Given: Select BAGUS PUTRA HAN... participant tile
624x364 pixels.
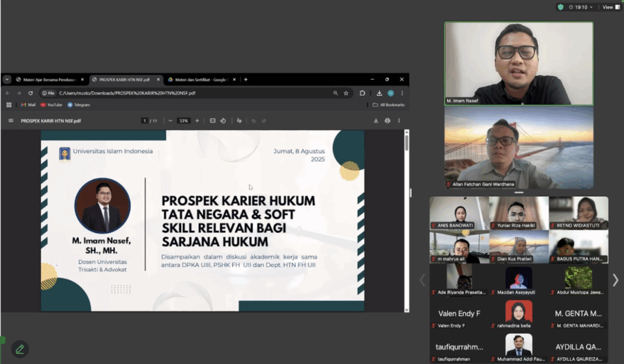Looking at the screenshot, I should click(579, 247).
